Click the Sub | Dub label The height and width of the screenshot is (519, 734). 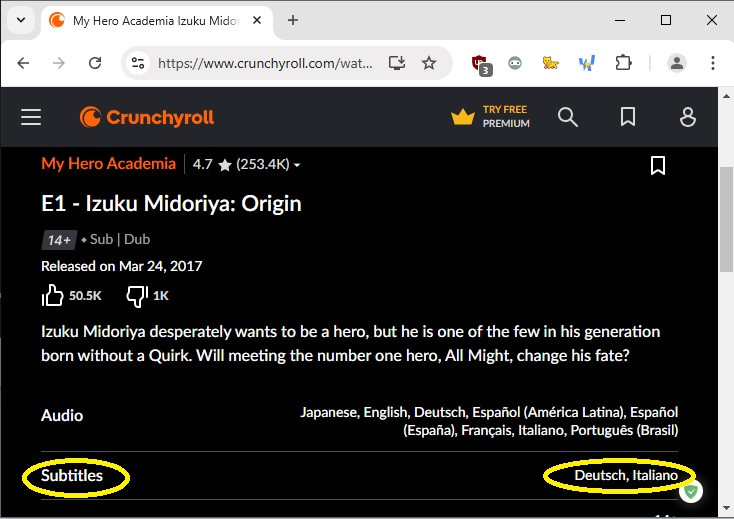click(120, 239)
